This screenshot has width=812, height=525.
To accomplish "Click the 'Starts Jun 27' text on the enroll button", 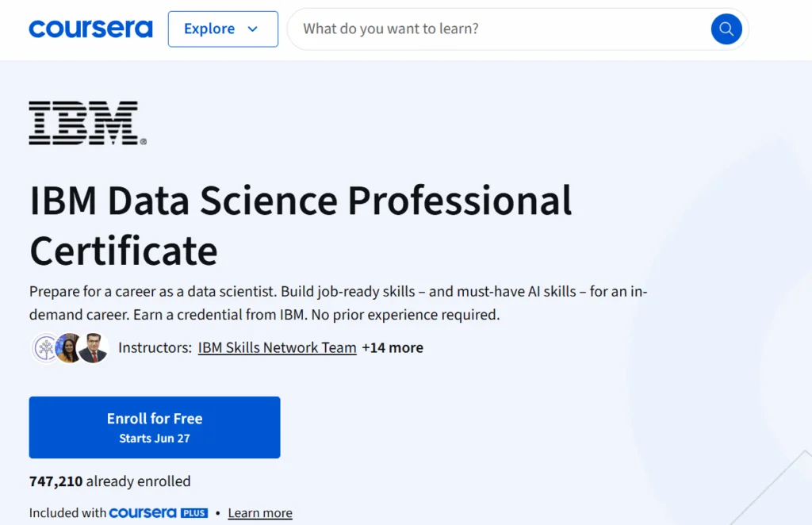I will (155, 439).
